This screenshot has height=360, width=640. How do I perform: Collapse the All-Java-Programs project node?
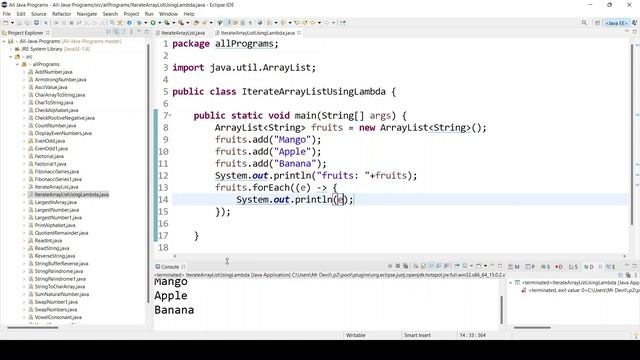click(x=4, y=41)
